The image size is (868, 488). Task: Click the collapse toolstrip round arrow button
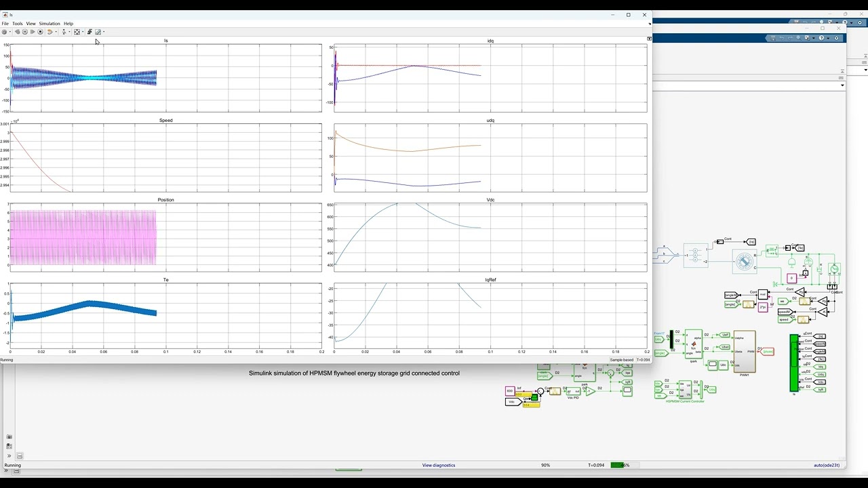(x=836, y=38)
